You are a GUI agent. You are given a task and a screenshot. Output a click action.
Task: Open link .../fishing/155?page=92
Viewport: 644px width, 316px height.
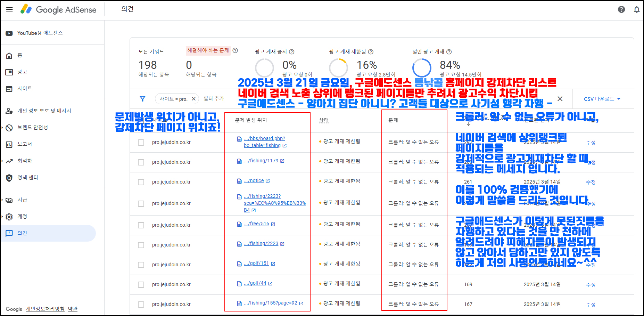(x=271, y=303)
